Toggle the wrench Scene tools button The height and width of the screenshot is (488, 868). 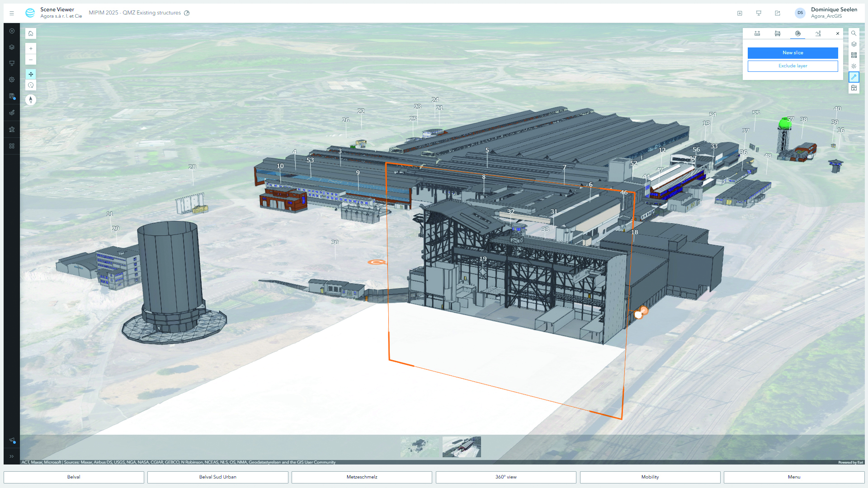[854, 77]
